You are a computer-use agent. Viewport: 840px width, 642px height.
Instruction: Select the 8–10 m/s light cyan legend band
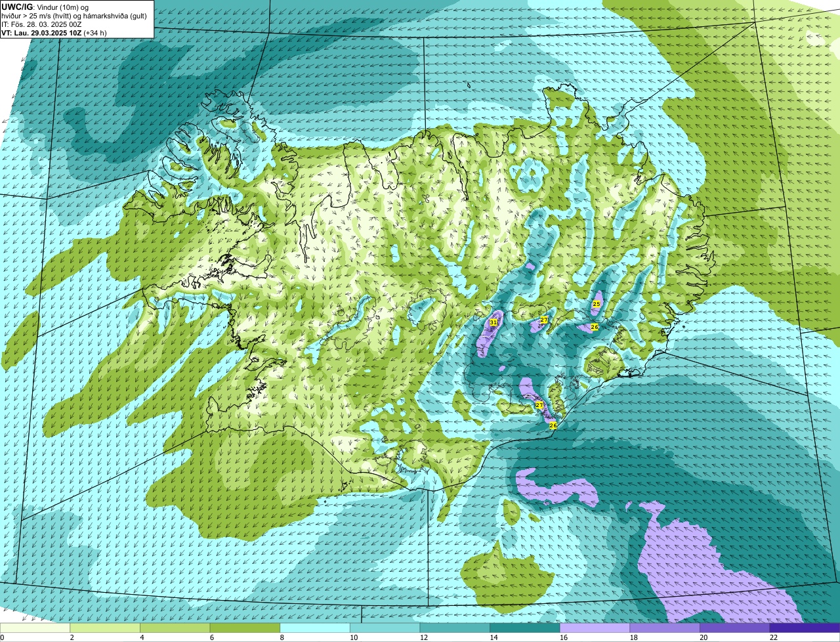click(x=315, y=628)
